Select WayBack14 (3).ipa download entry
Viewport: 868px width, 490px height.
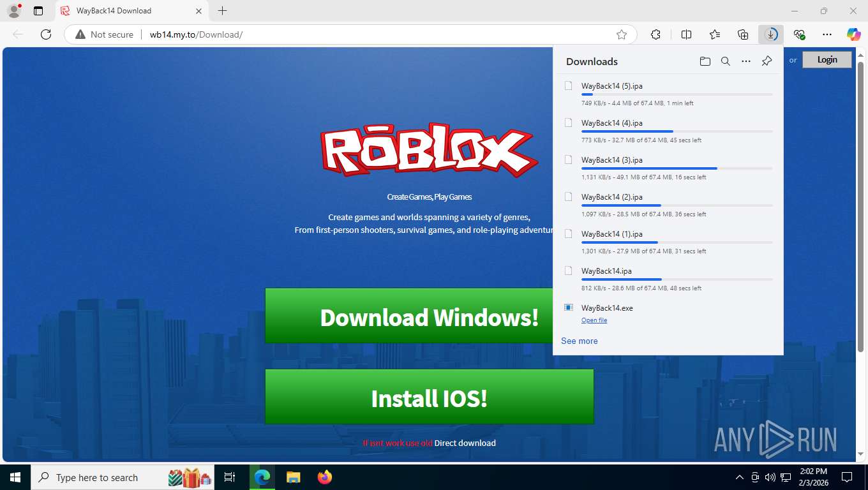668,167
